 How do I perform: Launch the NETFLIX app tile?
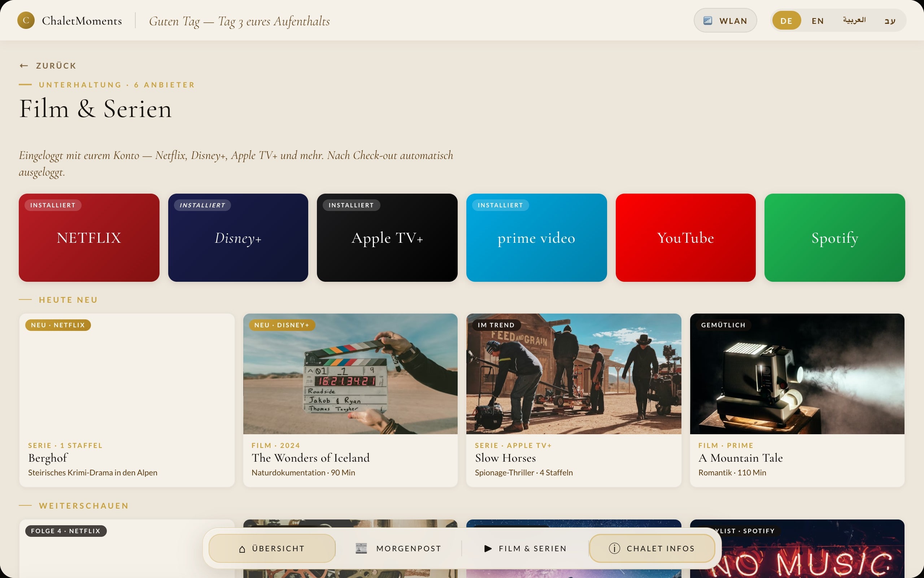coord(89,238)
